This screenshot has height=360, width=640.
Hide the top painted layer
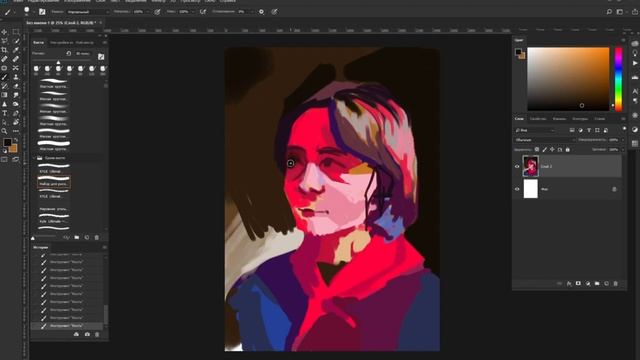click(x=517, y=167)
